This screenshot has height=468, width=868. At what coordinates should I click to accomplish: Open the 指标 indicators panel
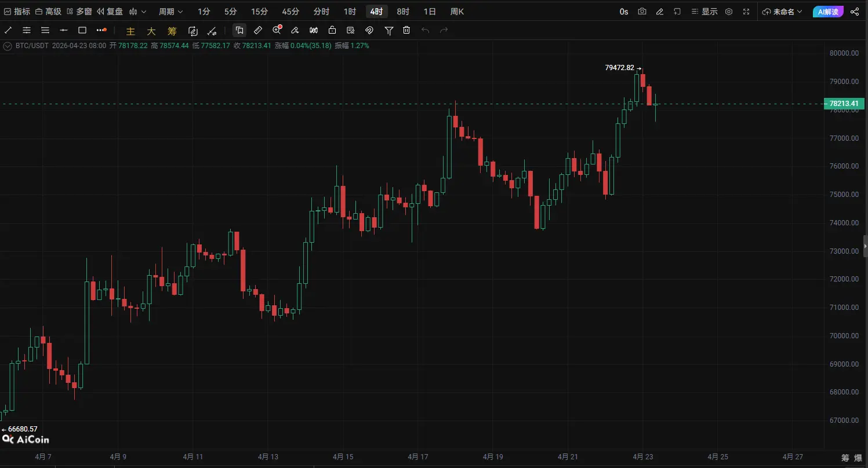[17, 12]
